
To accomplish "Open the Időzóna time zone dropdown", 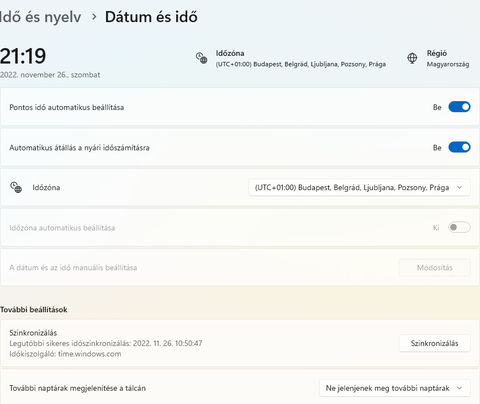I will [x=359, y=187].
